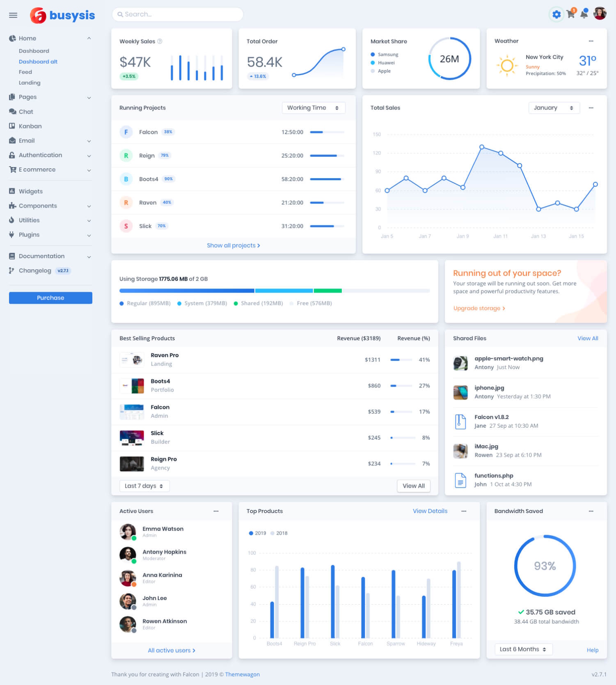This screenshot has height=685, width=616.
Task: Open the settings gear icon
Action: pyautogui.click(x=556, y=15)
